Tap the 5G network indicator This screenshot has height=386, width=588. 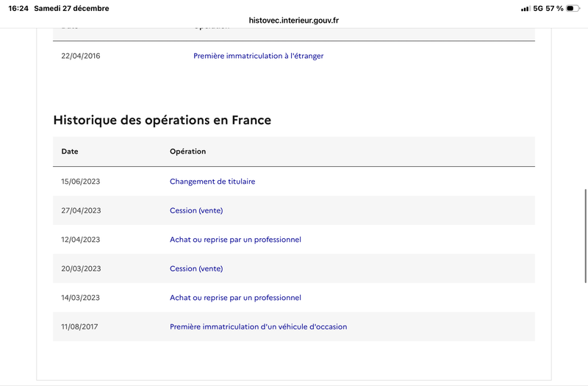(539, 9)
